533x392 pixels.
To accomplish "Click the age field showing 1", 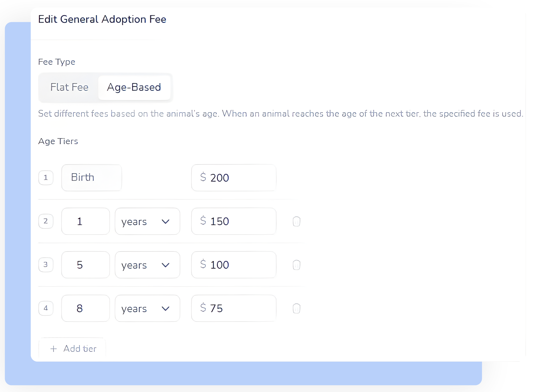I will (x=85, y=221).
